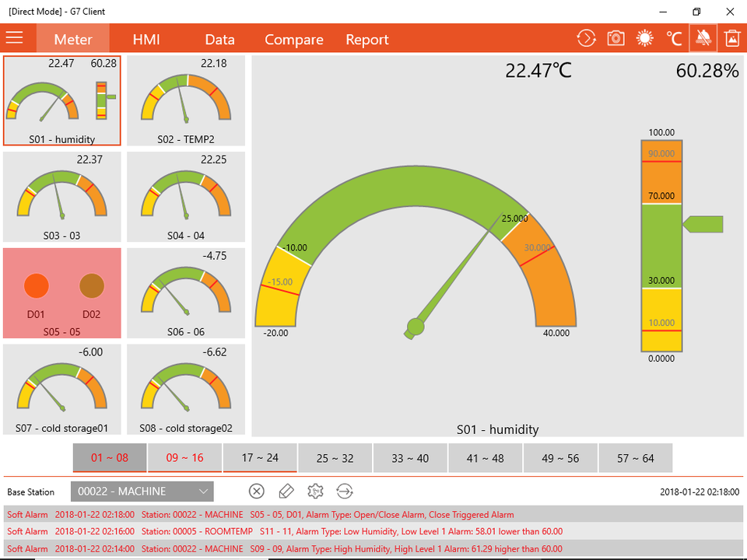Go to the Report tab

pyautogui.click(x=366, y=40)
